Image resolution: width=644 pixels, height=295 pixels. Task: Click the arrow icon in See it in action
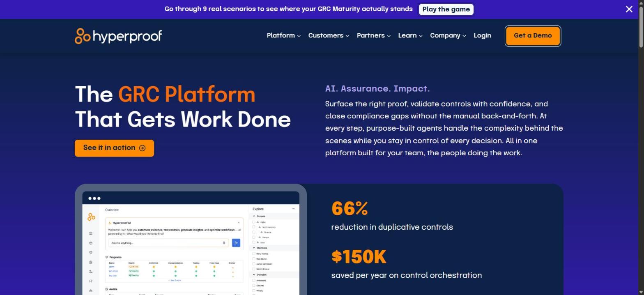142,148
